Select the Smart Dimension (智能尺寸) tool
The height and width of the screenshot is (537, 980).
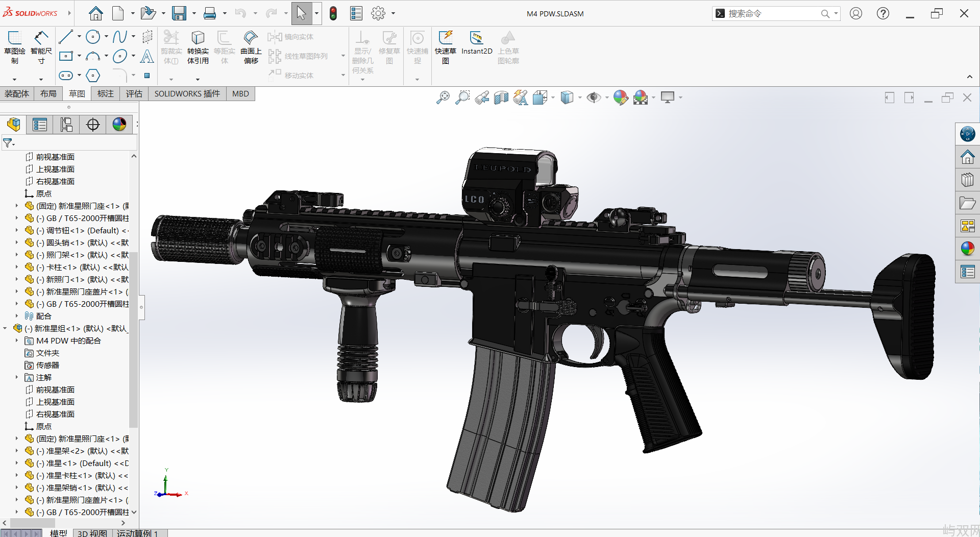pyautogui.click(x=41, y=38)
